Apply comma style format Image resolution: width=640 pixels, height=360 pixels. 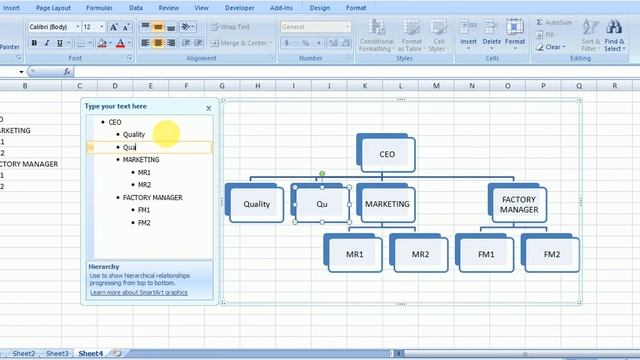coord(319,43)
